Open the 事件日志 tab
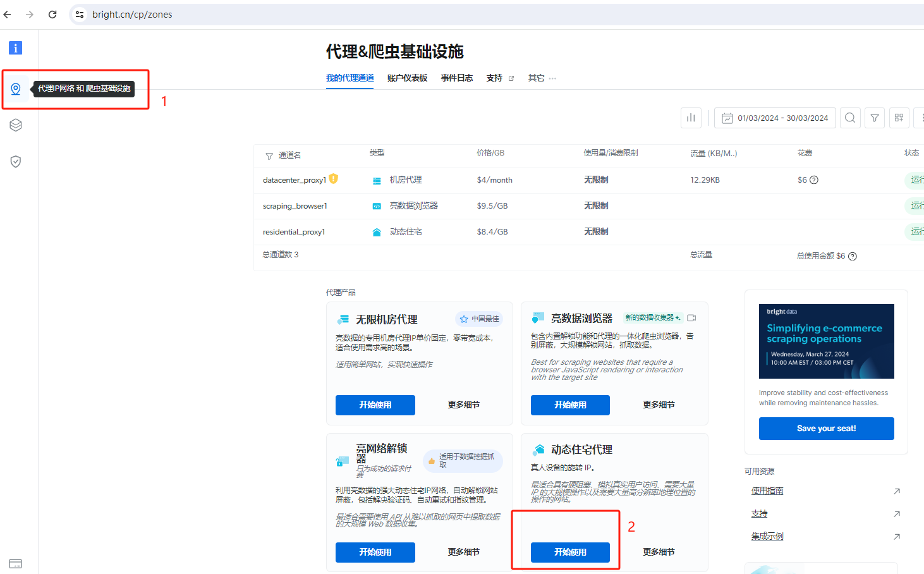 (456, 78)
